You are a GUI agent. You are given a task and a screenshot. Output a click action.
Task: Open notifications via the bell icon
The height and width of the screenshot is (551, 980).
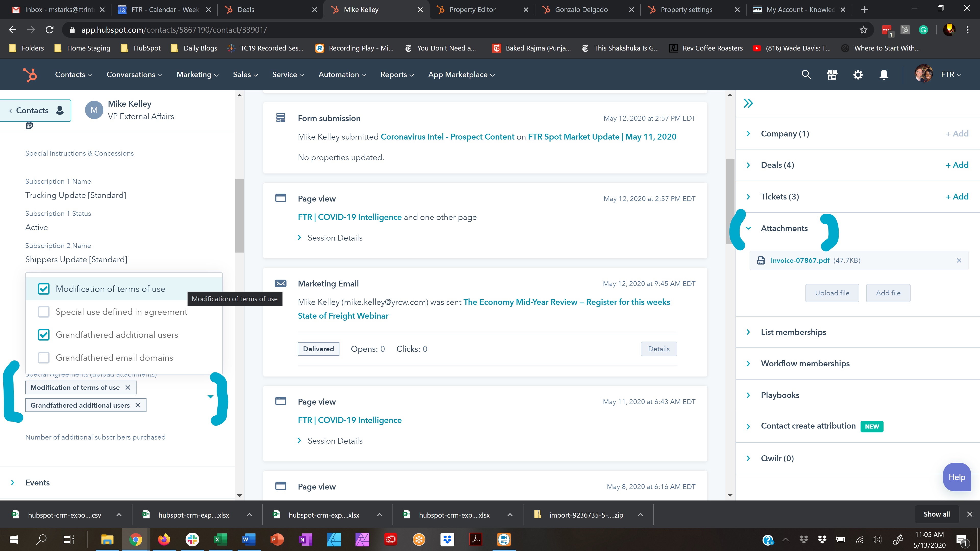pos(884,74)
